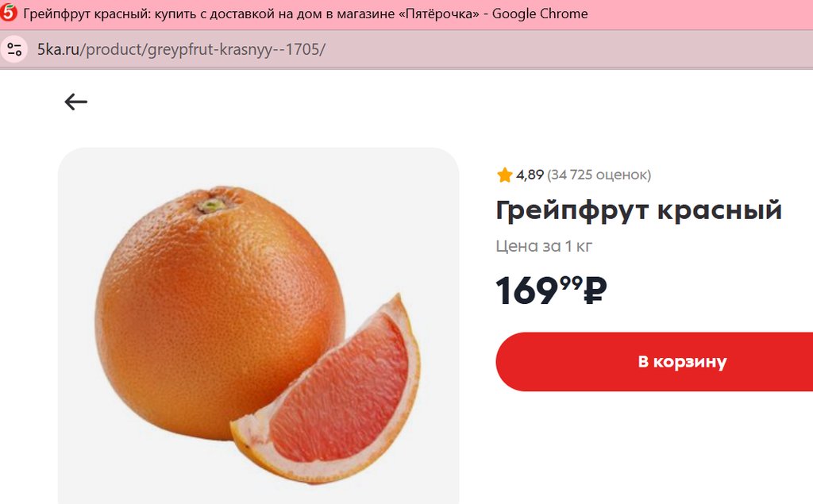The height and width of the screenshot is (504, 813).
Task: Click the «169» price digits
Action: pyautogui.click(x=527, y=292)
